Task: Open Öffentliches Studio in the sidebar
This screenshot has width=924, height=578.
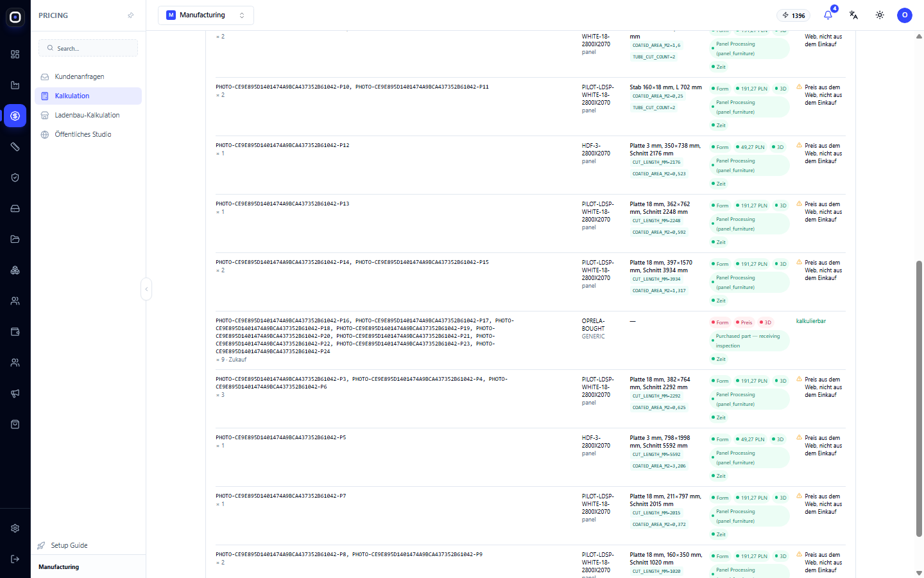Action: 88,134
